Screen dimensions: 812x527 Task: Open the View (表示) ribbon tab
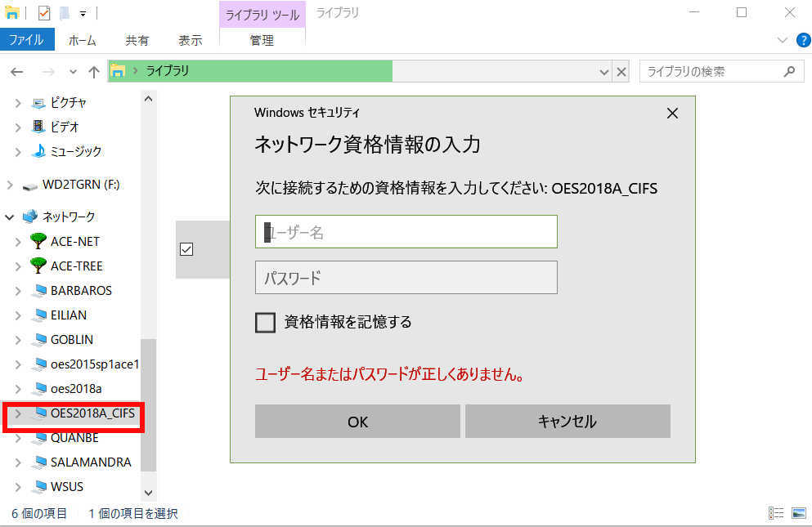pos(190,40)
